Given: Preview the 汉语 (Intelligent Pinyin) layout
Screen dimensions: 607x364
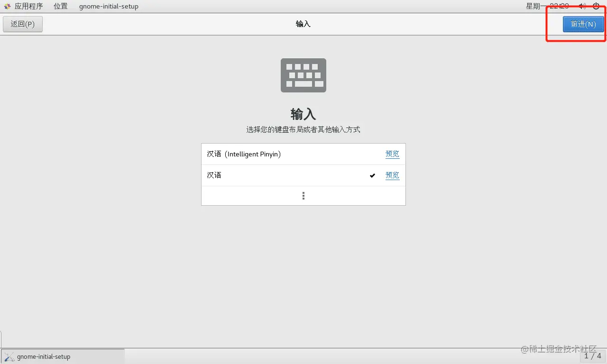Looking at the screenshot, I should click(x=392, y=154).
